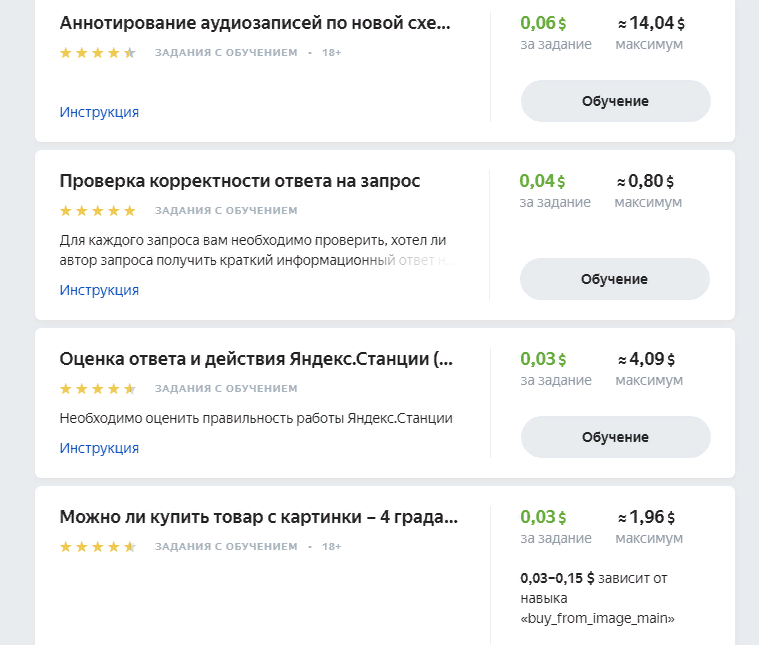This screenshot has height=645, width=759.
Task: Start Обучение for Проверка корректности ответа
Action: click(x=614, y=279)
